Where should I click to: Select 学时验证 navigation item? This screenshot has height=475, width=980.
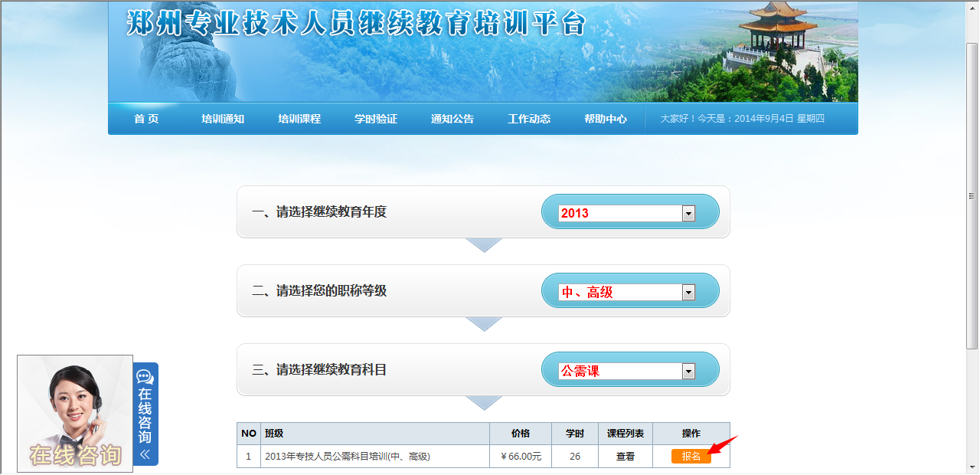376,119
